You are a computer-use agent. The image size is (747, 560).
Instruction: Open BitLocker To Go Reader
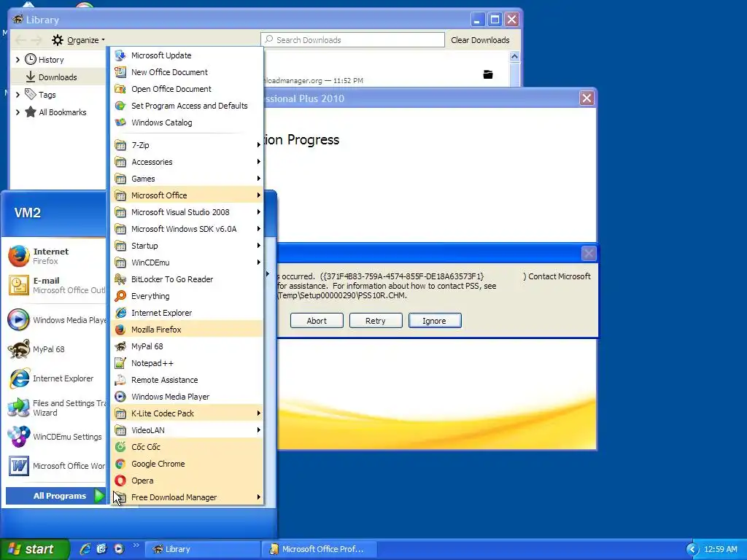(187, 279)
